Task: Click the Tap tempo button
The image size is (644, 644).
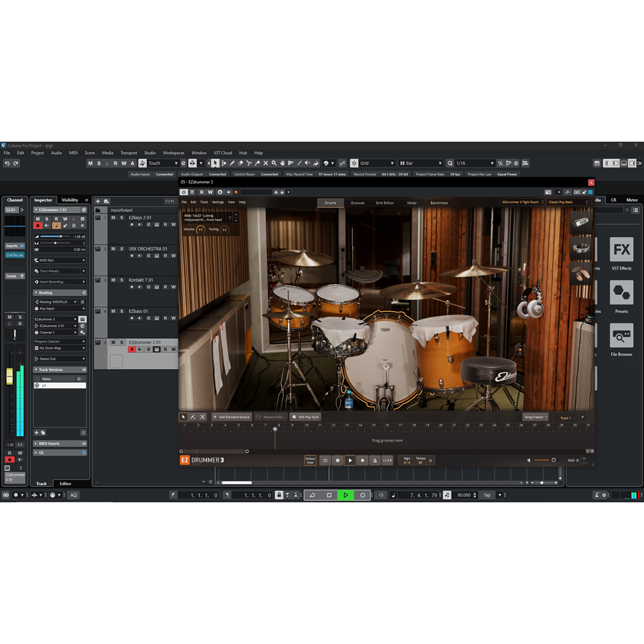Action: pos(487,495)
